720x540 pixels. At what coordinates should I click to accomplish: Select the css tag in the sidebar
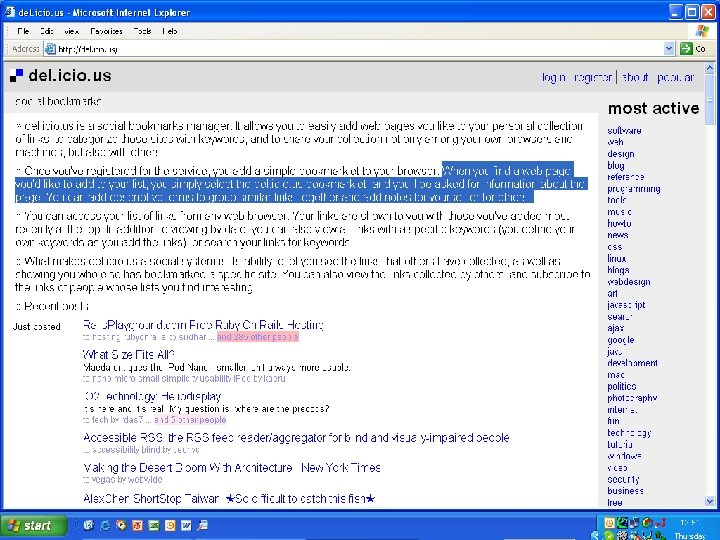click(614, 247)
